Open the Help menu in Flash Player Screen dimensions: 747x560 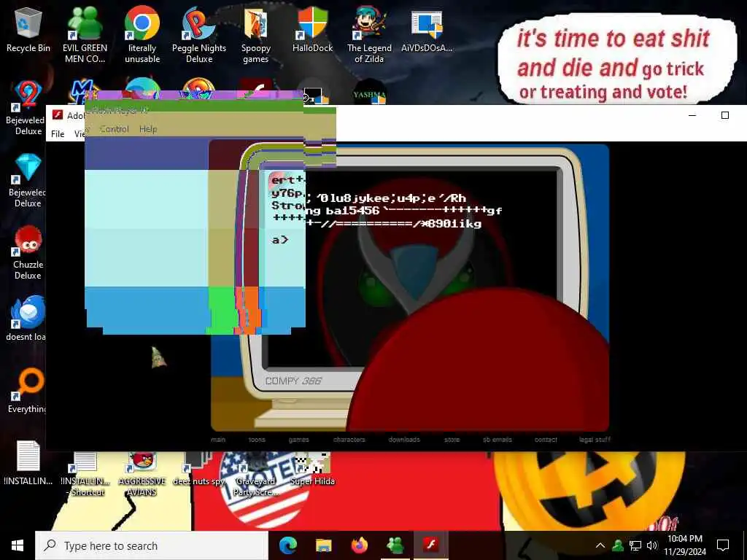(x=148, y=129)
